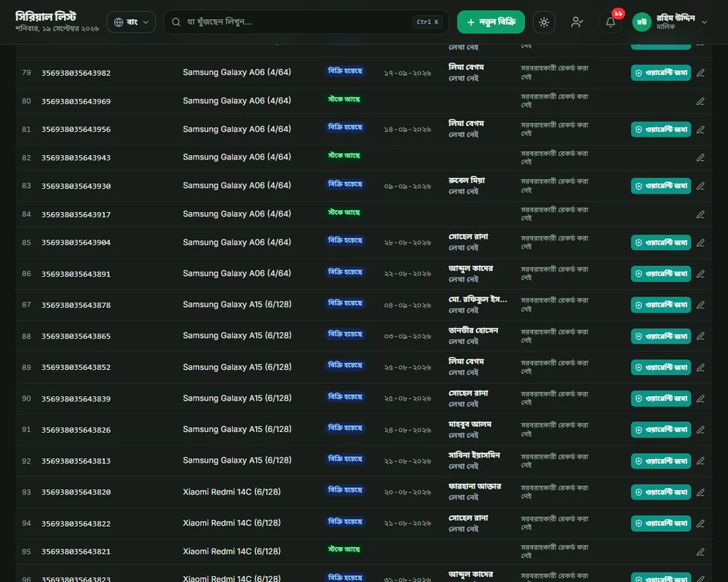Click the Ctrl K shortcut badge

[427, 22]
